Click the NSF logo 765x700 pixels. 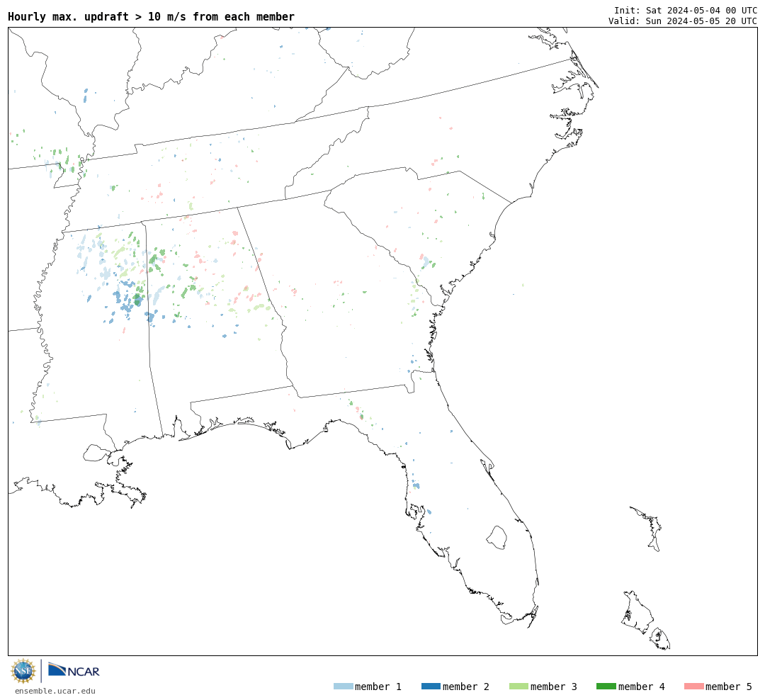pyautogui.click(x=23, y=671)
